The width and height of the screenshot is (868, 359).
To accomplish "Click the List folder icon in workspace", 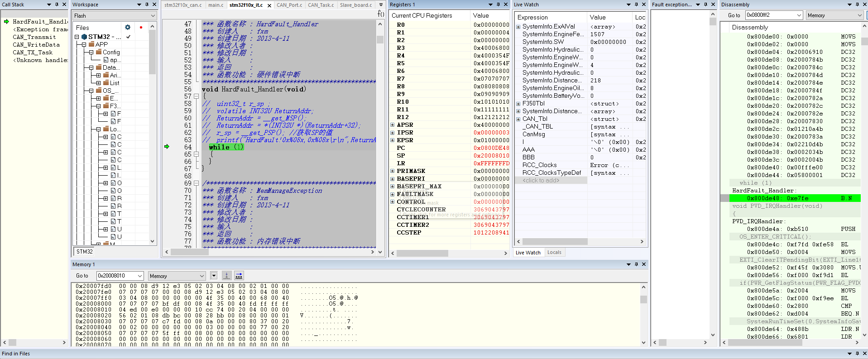I will [106, 83].
